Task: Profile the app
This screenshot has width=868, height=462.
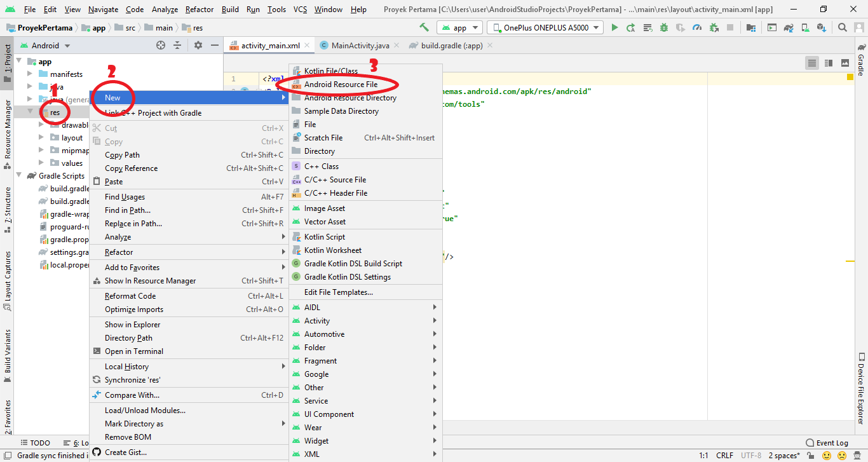Action: click(696, 27)
